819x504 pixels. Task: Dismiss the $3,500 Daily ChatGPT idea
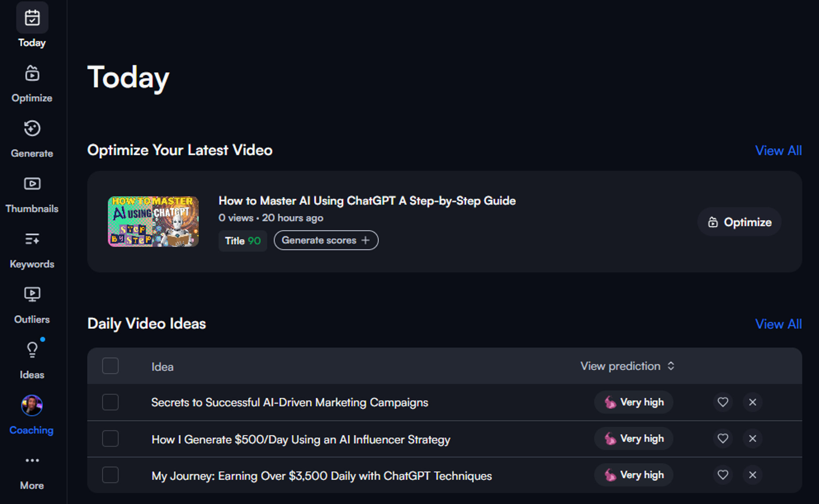pos(752,475)
